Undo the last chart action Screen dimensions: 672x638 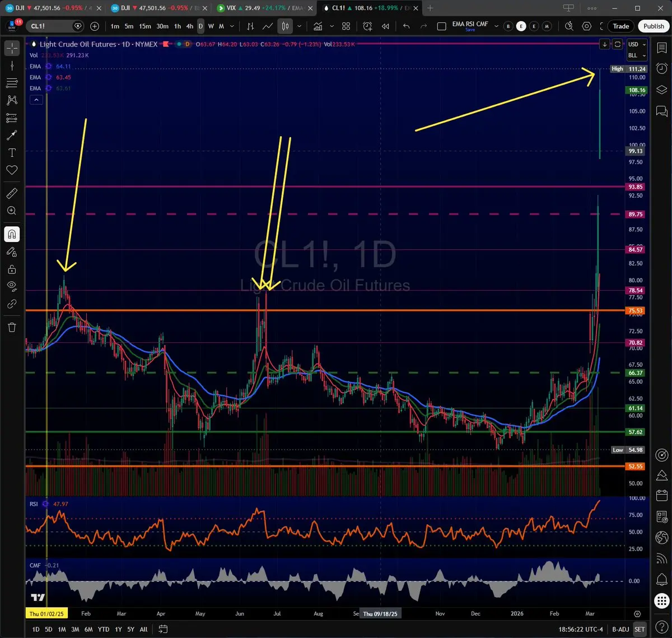(x=407, y=26)
